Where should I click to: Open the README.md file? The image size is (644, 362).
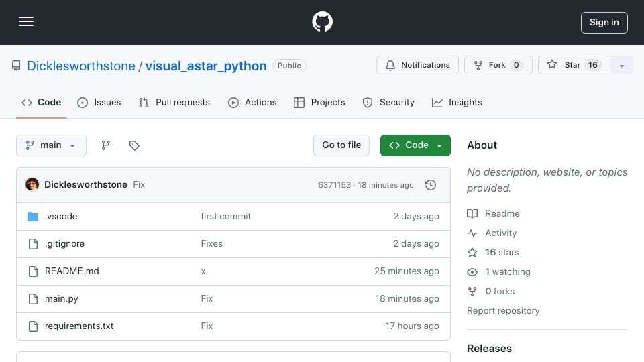tap(72, 271)
